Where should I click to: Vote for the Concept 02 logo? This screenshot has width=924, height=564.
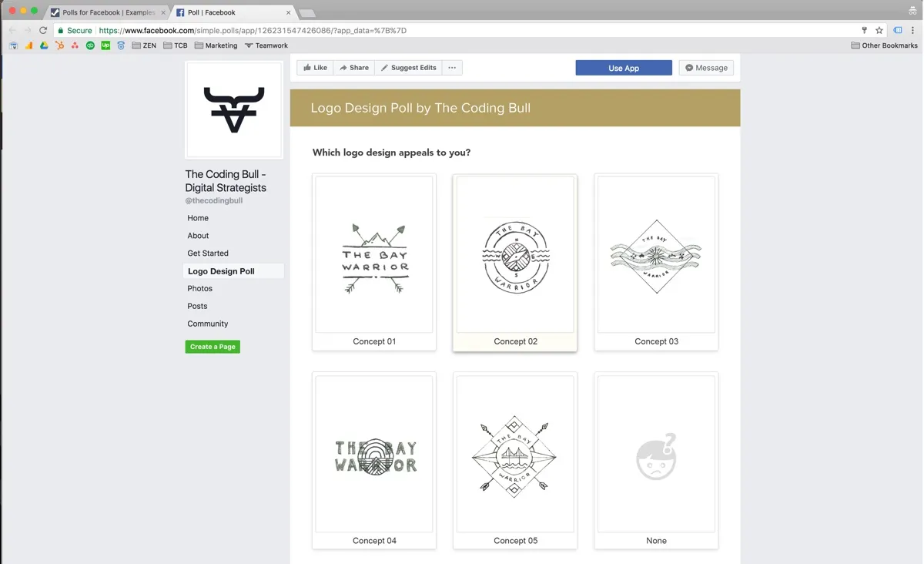[x=515, y=262]
